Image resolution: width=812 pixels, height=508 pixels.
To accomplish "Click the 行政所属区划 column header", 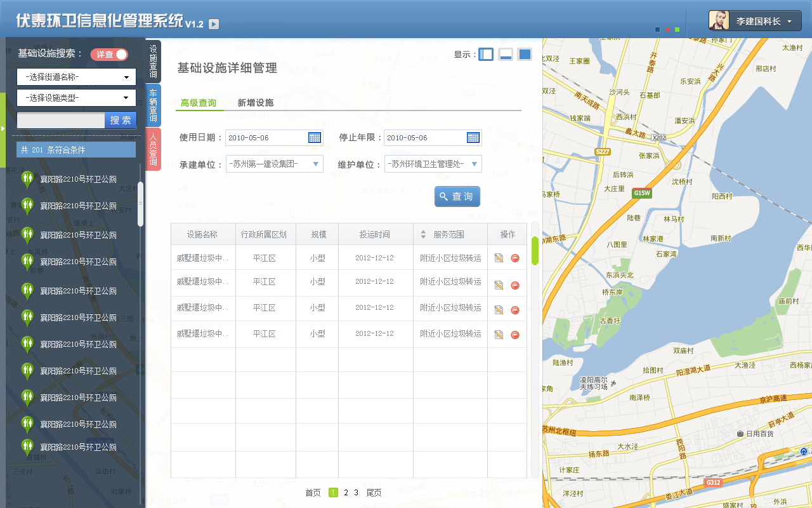I will pyautogui.click(x=265, y=234).
